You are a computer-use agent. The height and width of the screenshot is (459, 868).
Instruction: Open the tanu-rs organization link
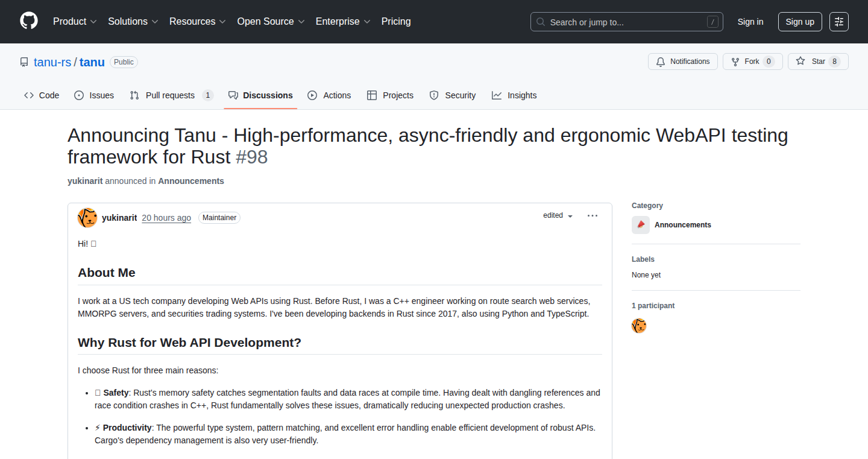tap(52, 62)
